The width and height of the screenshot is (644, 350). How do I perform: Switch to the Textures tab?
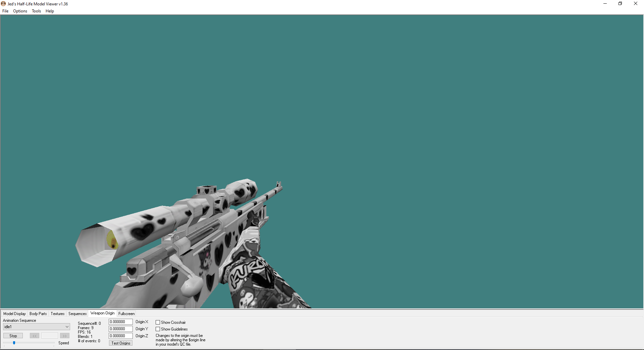pos(58,314)
